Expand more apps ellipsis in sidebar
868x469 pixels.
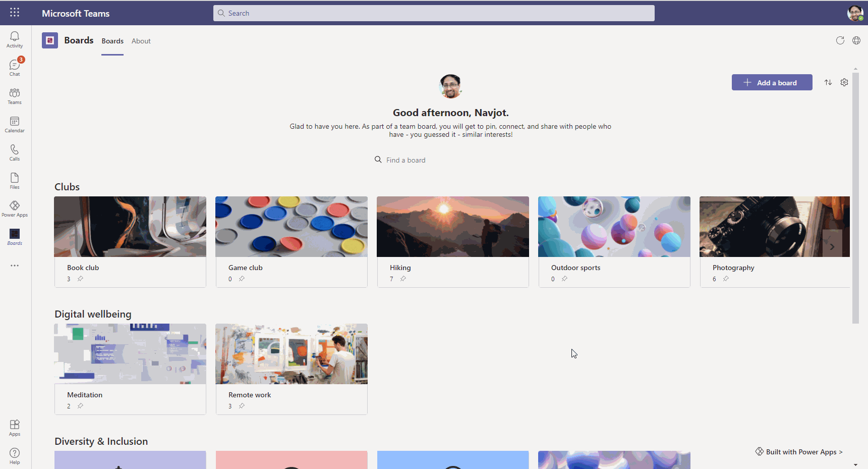tap(15, 266)
